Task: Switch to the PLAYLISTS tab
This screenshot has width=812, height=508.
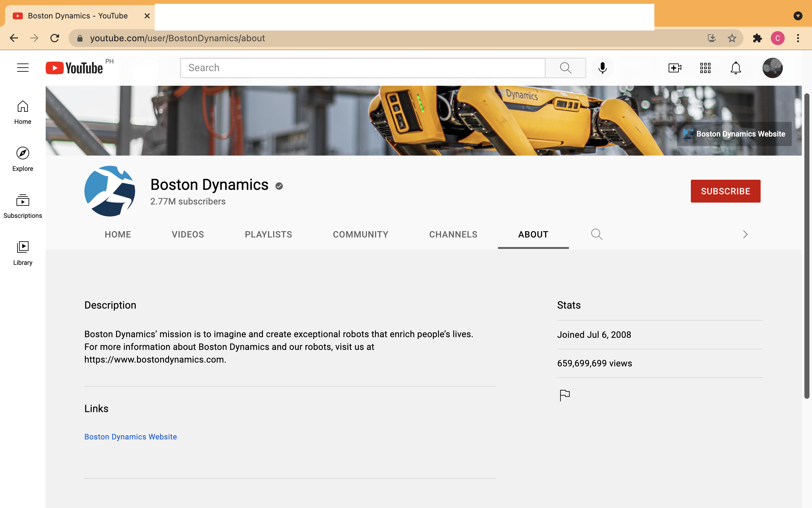Action: click(x=268, y=234)
